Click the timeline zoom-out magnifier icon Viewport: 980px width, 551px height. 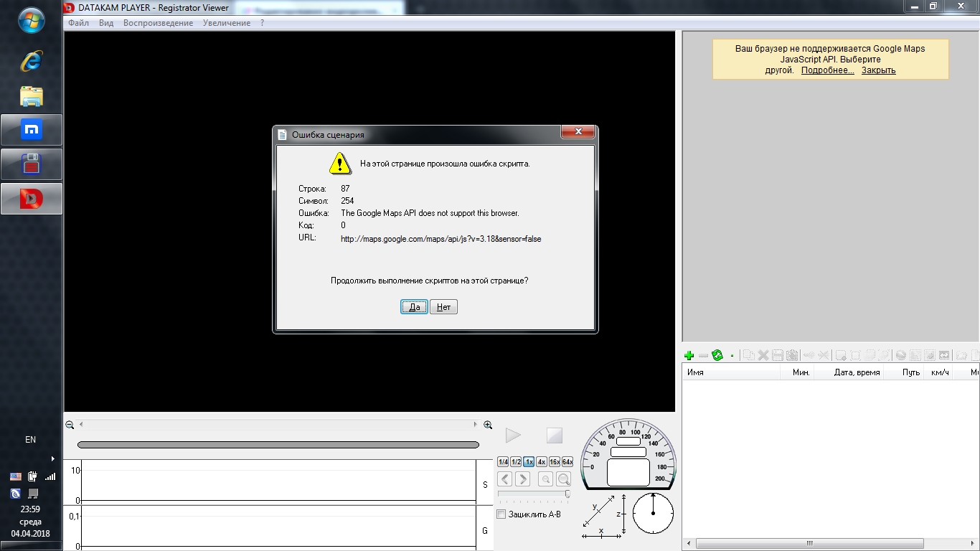click(70, 425)
